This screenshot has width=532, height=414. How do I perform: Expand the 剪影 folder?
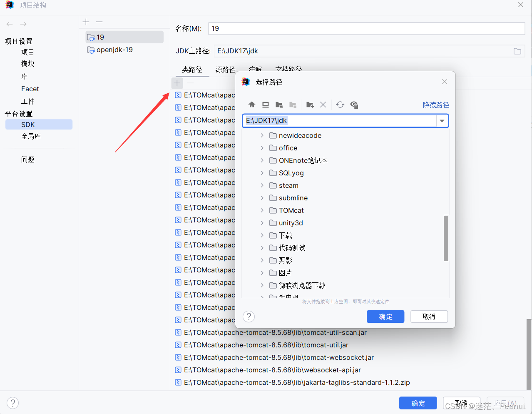pos(262,260)
